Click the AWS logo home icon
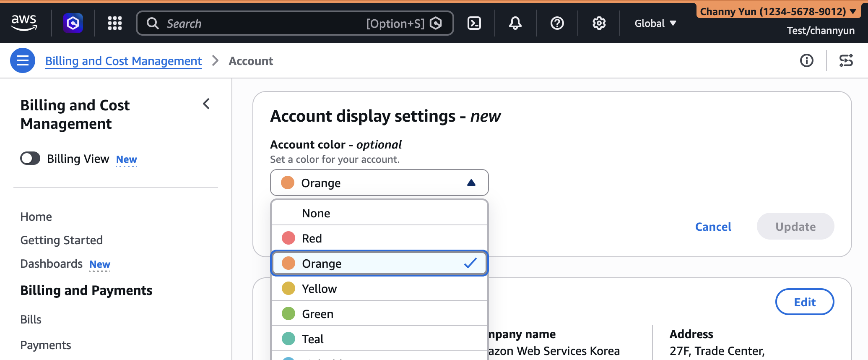The width and height of the screenshot is (868, 360). [x=24, y=23]
